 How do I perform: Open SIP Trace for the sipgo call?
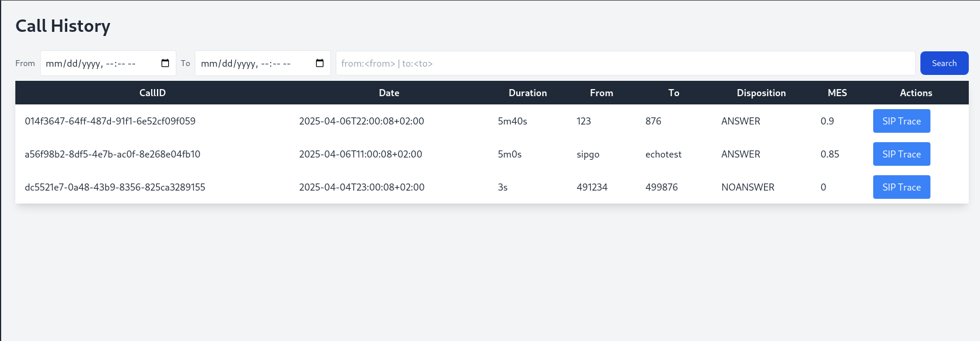[901, 154]
